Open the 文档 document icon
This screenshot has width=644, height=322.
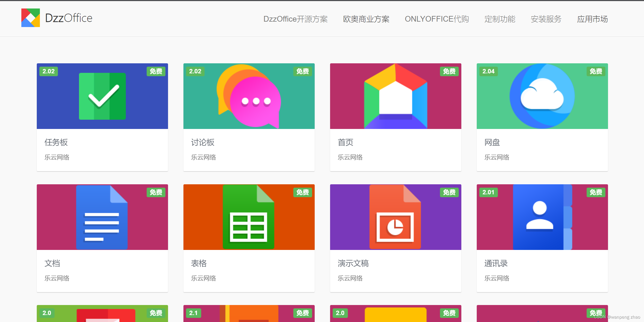click(x=102, y=217)
